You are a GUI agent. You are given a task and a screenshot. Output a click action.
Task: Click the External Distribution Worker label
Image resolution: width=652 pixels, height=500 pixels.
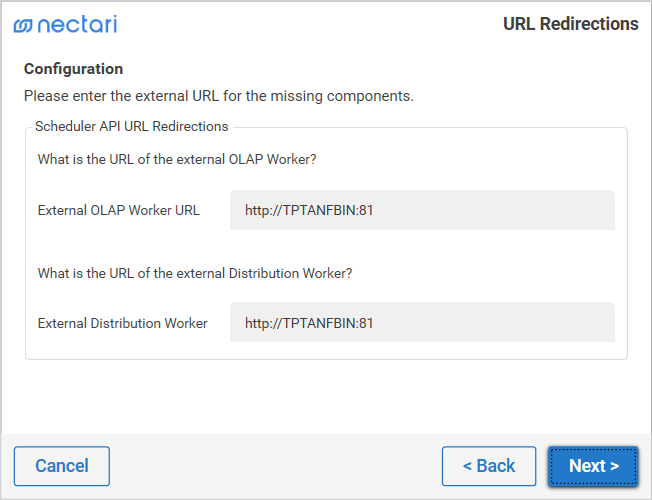[122, 323]
